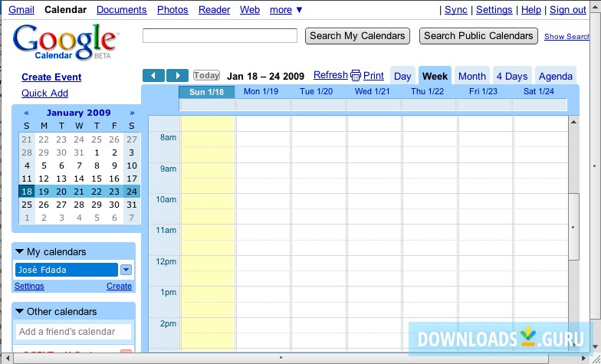Select José Fdada calendar entry
The height and width of the screenshot is (364, 601).
click(x=66, y=270)
